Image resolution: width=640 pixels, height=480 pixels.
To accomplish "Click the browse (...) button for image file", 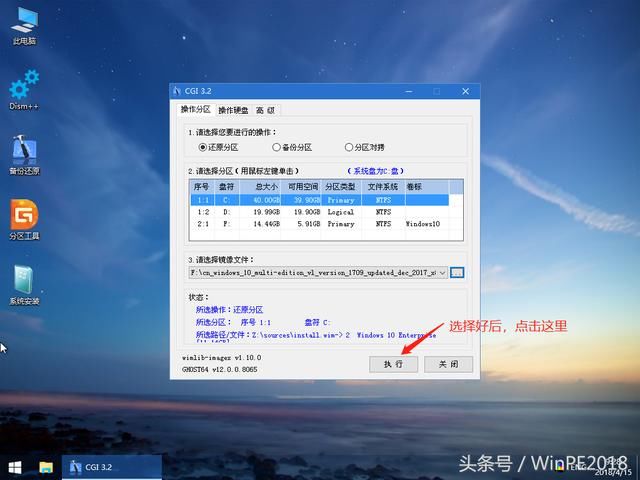I will click(x=457, y=273).
